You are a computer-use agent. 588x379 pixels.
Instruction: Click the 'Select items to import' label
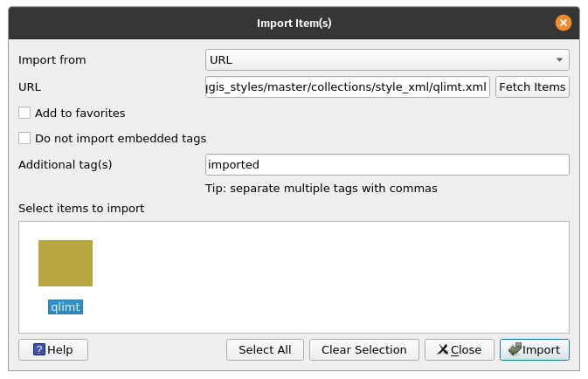pos(81,208)
